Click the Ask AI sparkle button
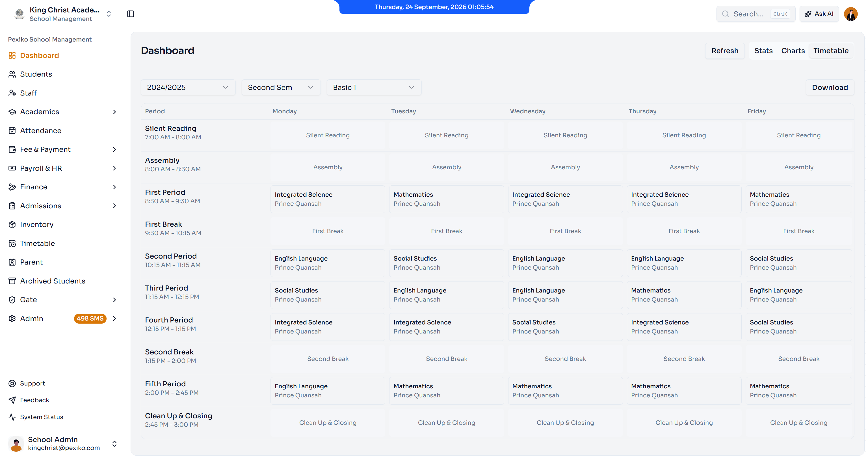This screenshot has height=457, width=868. [x=819, y=14]
